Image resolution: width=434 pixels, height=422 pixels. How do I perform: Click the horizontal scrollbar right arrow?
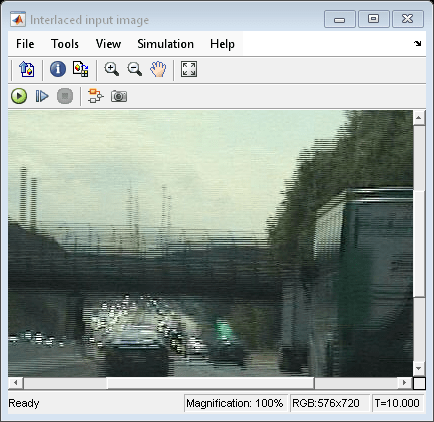point(404,383)
